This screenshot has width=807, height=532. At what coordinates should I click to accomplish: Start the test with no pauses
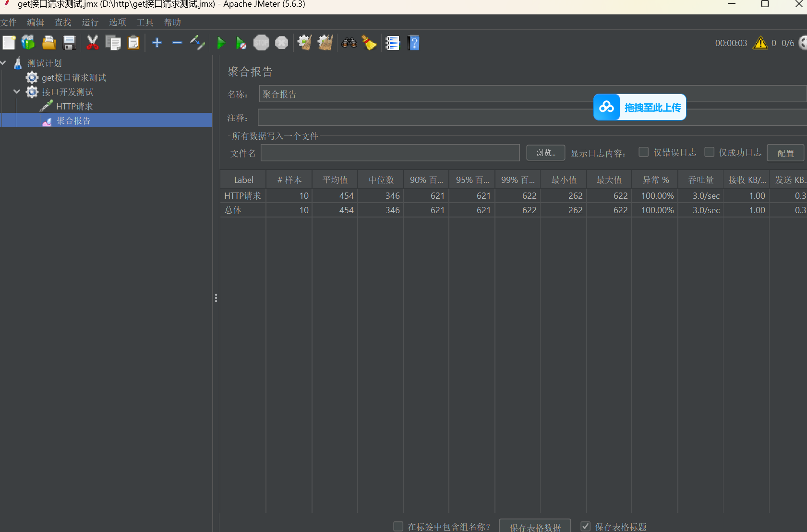pos(241,43)
